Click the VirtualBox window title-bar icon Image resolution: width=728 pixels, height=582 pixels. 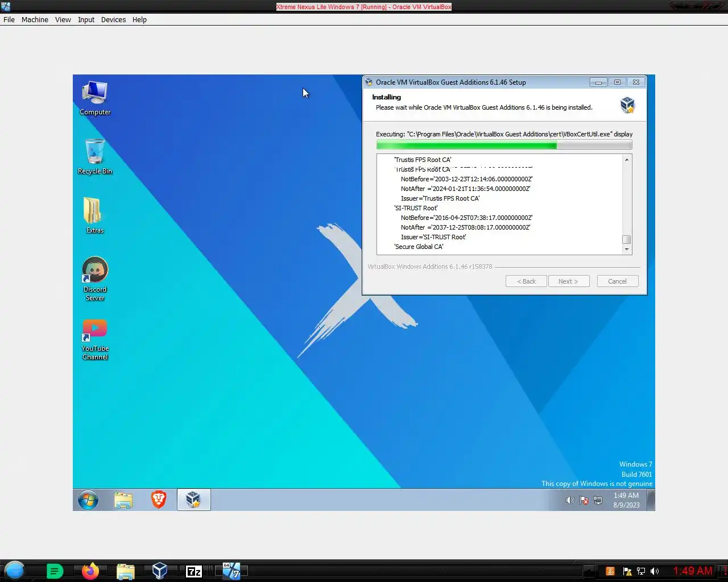click(5, 7)
